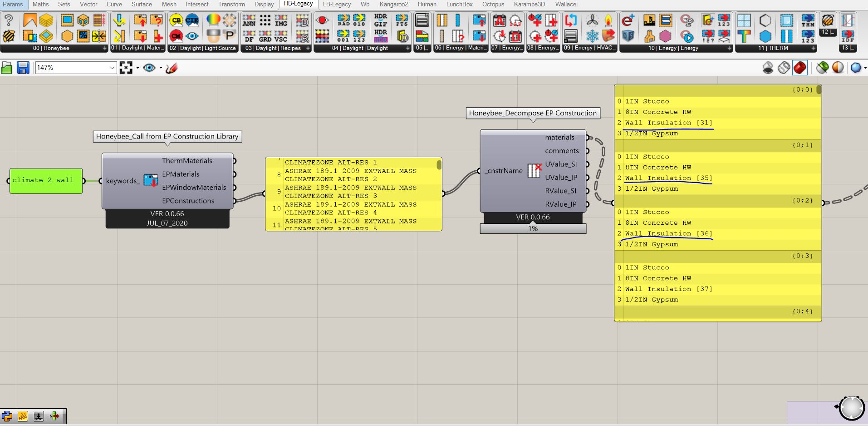Click the VSC vertical sky component icon
The width and height of the screenshot is (868, 426).
click(x=281, y=36)
